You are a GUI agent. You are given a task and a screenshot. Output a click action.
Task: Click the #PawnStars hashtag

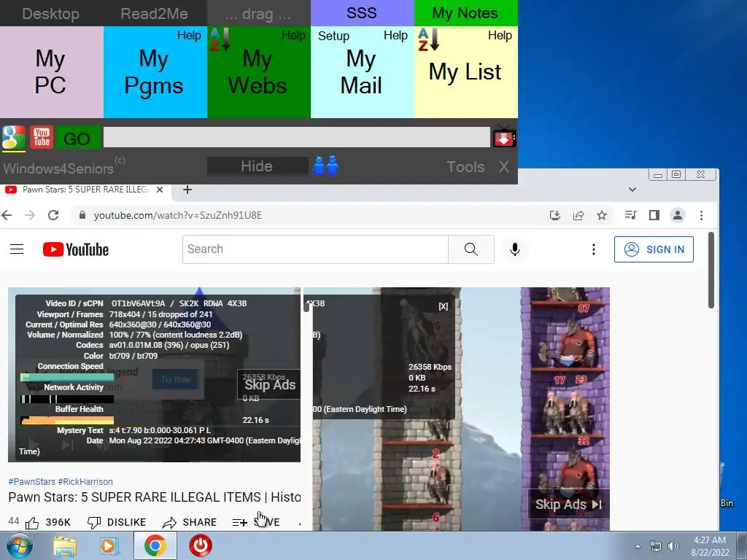(x=32, y=482)
